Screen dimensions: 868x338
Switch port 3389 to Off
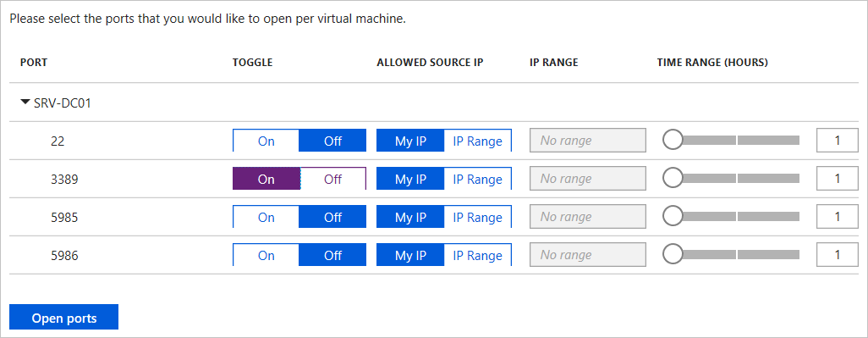tap(332, 179)
